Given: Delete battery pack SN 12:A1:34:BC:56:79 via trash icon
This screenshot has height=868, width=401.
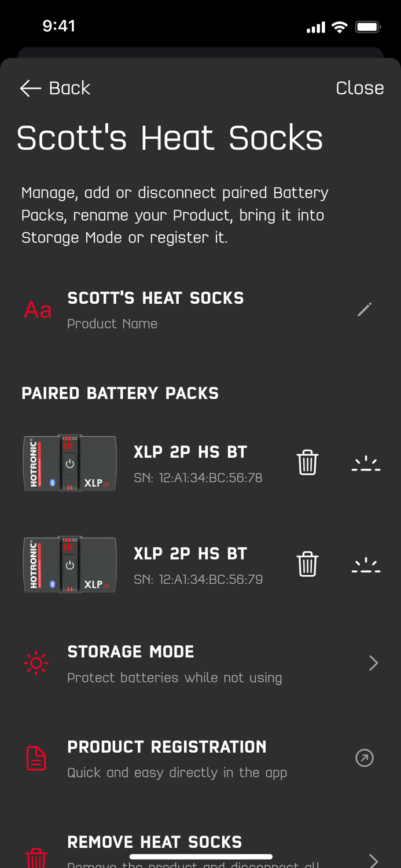Looking at the screenshot, I should click(307, 563).
